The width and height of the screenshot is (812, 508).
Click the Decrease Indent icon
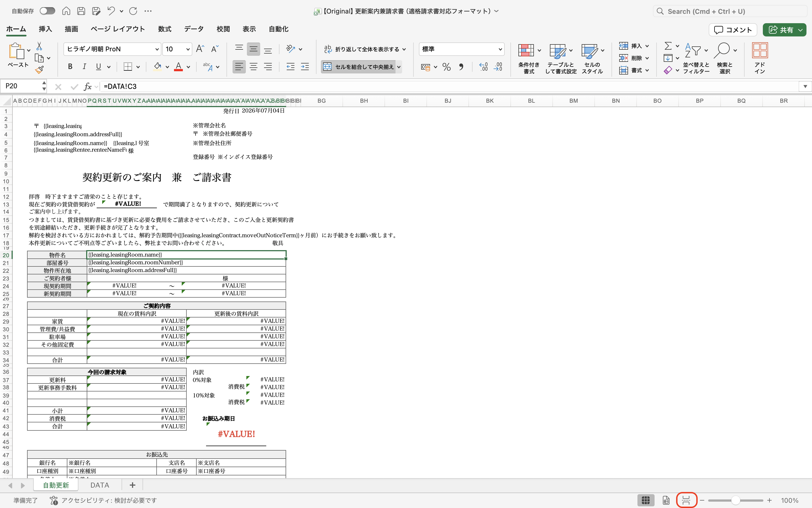point(290,67)
